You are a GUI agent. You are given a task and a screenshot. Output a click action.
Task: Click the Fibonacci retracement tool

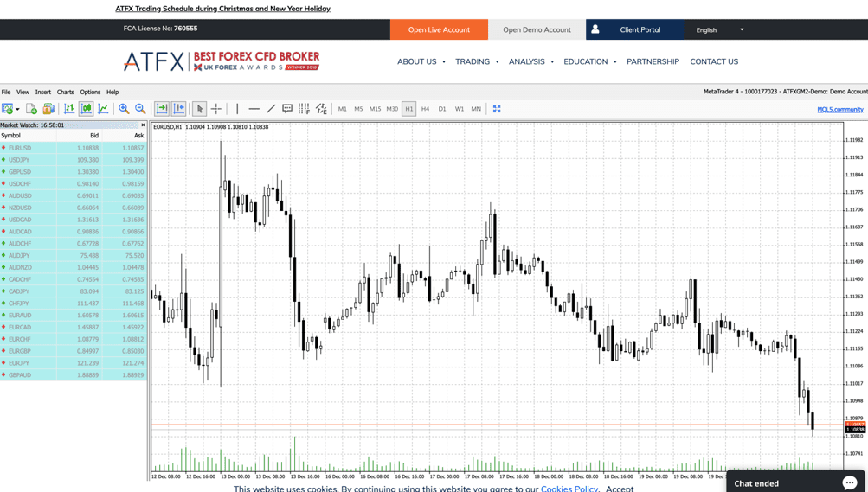304,109
